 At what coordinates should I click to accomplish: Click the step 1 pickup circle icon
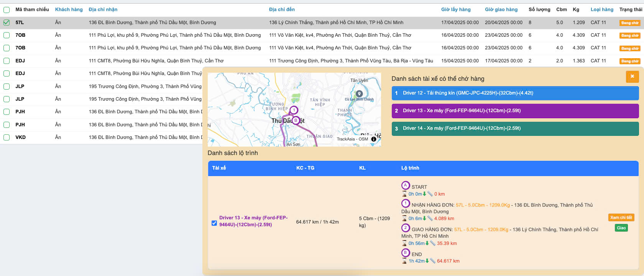pyautogui.click(x=406, y=204)
